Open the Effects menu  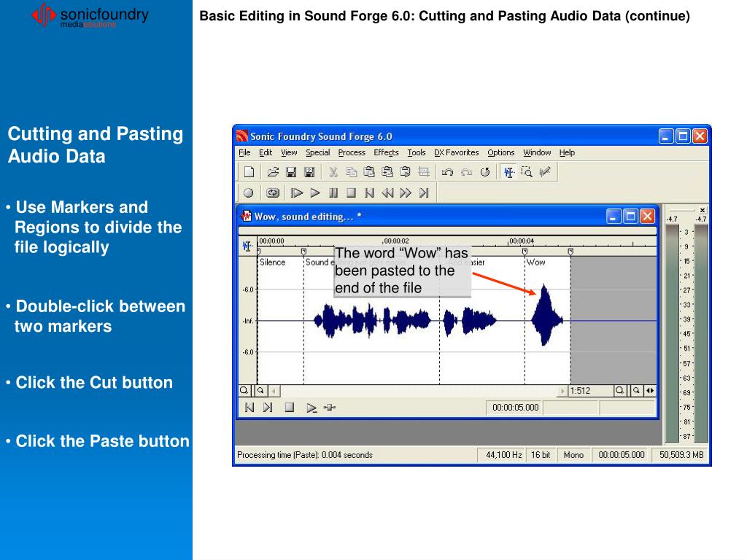[386, 152]
